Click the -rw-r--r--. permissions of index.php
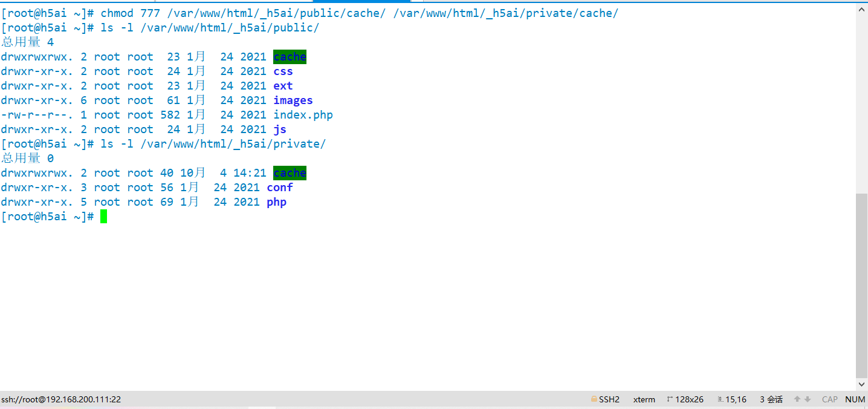Screen dimensions: 868x409 tap(37, 115)
